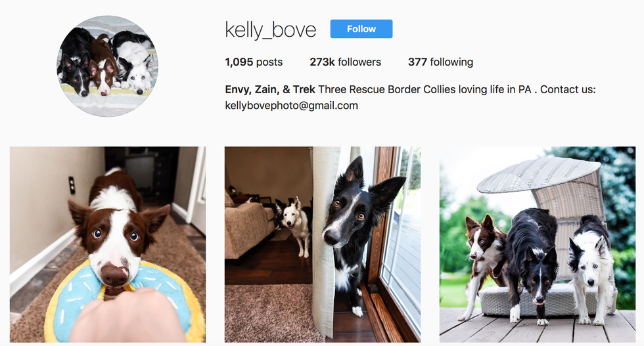Click the blue Follow button
644x346 pixels.
pyautogui.click(x=361, y=29)
